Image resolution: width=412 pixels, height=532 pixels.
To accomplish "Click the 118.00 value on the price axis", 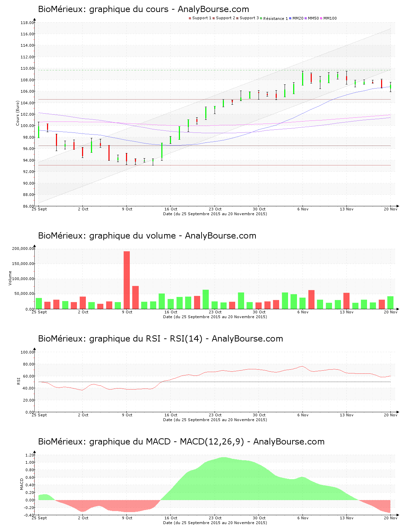I will [x=27, y=23].
